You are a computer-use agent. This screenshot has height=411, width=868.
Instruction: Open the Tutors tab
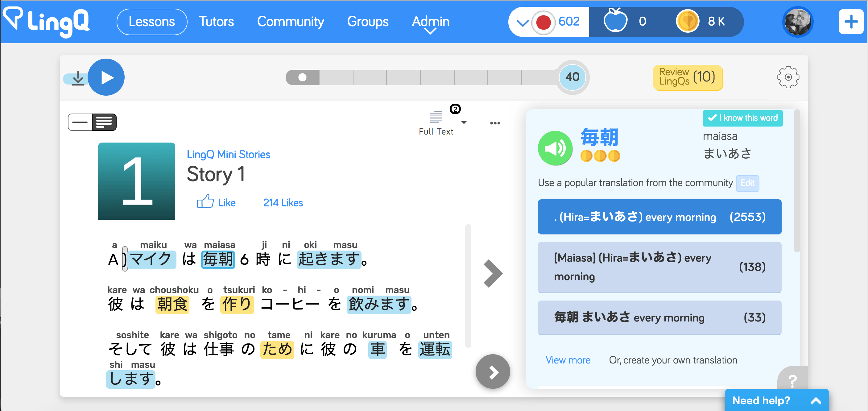216,22
